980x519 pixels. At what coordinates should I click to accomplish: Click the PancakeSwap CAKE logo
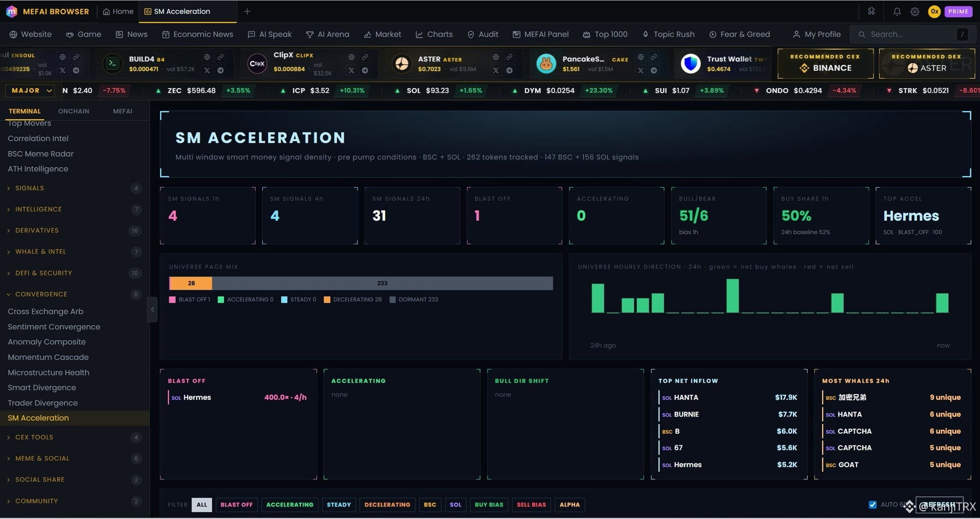pos(546,63)
